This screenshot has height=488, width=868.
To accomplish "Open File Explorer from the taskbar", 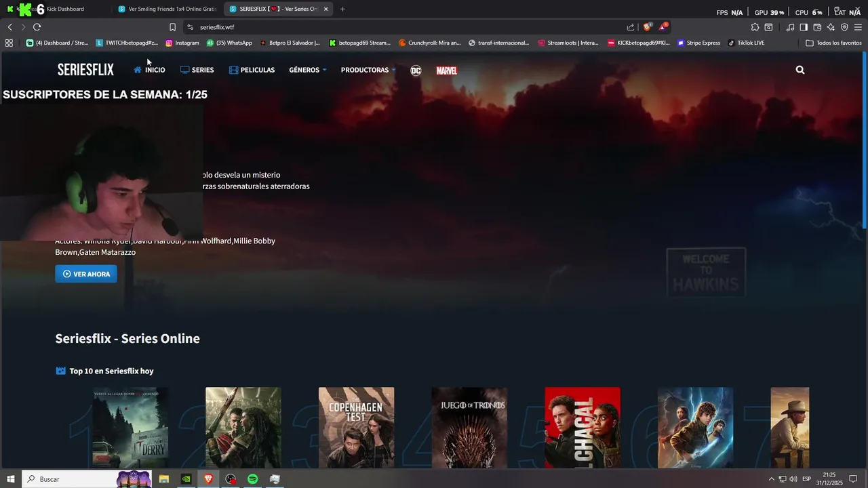I will [x=163, y=479].
